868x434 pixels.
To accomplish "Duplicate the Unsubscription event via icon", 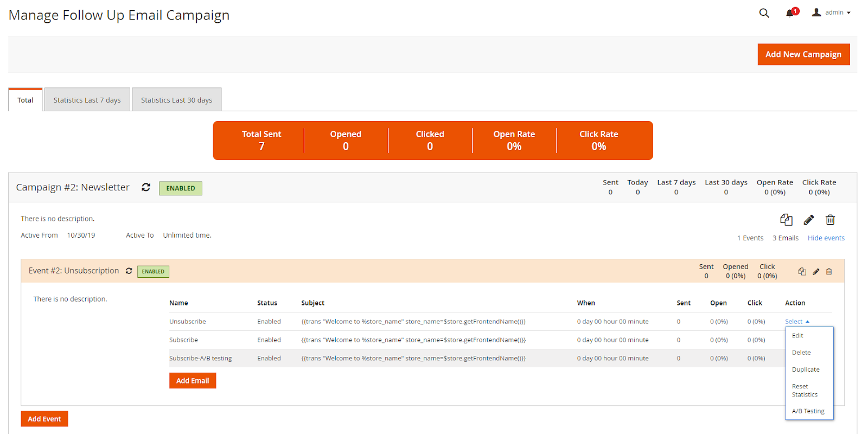I will pos(802,271).
